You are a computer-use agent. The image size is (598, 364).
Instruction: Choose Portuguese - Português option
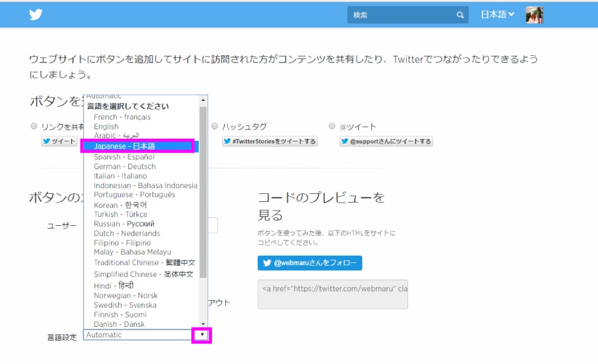tap(141, 195)
